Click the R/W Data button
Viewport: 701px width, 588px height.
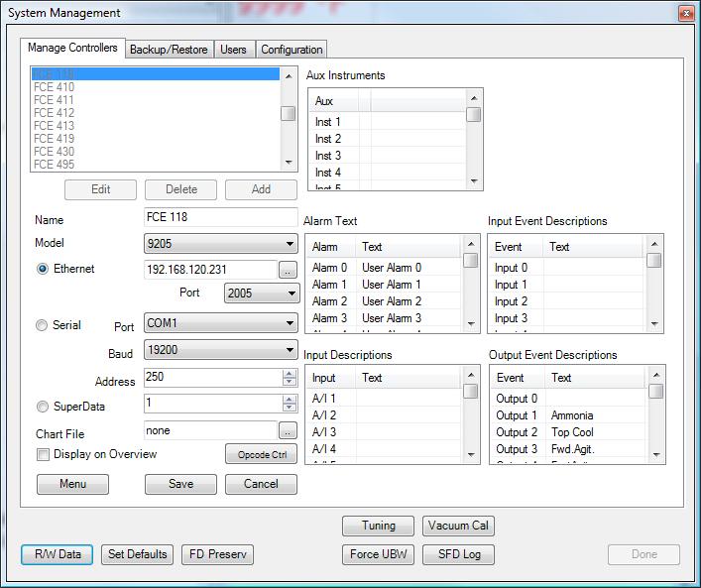click(58, 554)
